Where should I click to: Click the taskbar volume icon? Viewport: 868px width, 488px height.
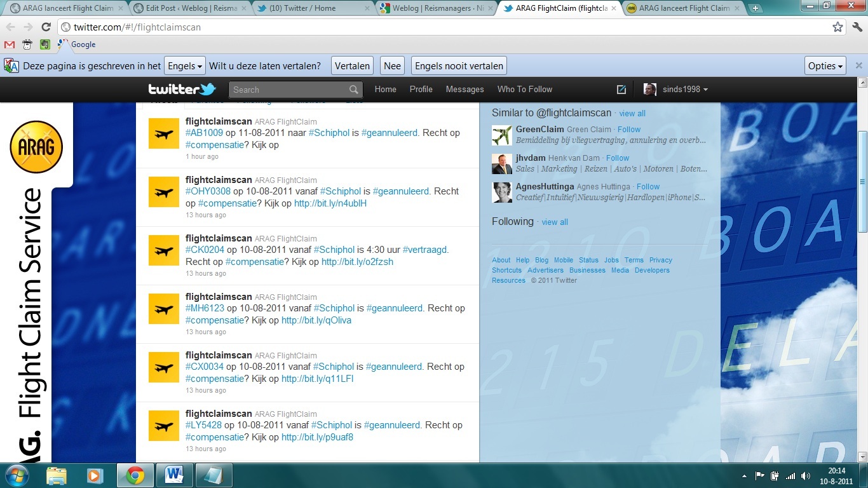click(x=806, y=476)
